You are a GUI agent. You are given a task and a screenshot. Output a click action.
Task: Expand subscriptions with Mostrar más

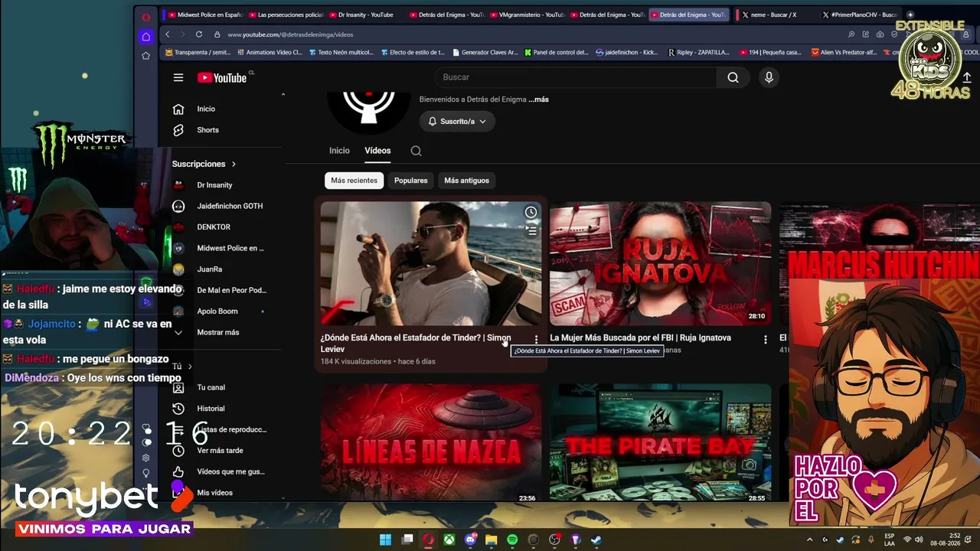(218, 333)
